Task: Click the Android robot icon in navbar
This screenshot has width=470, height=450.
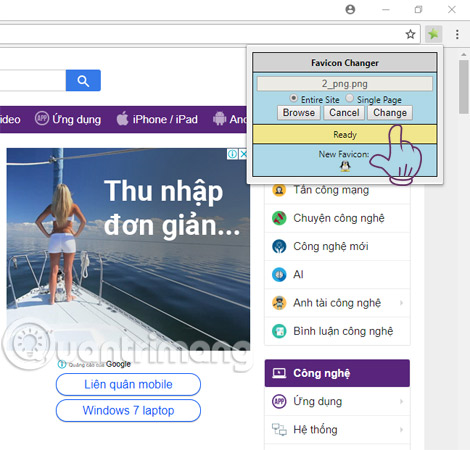Action: click(x=219, y=119)
